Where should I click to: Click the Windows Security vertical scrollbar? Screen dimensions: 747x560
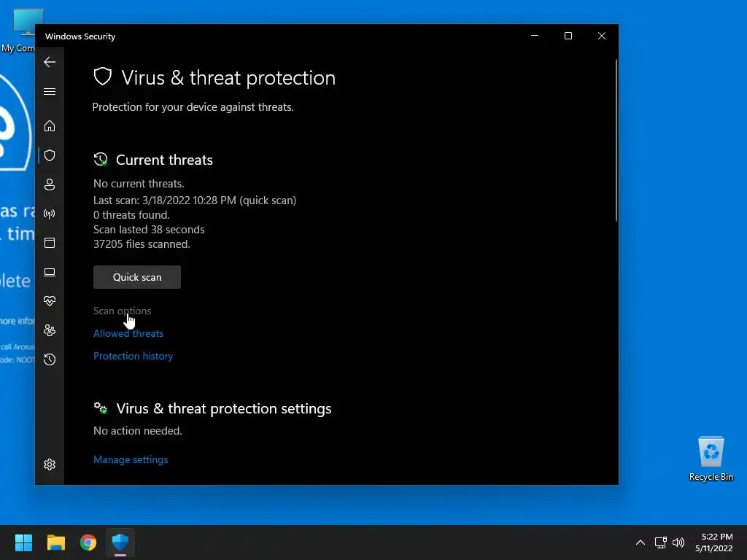(616, 141)
